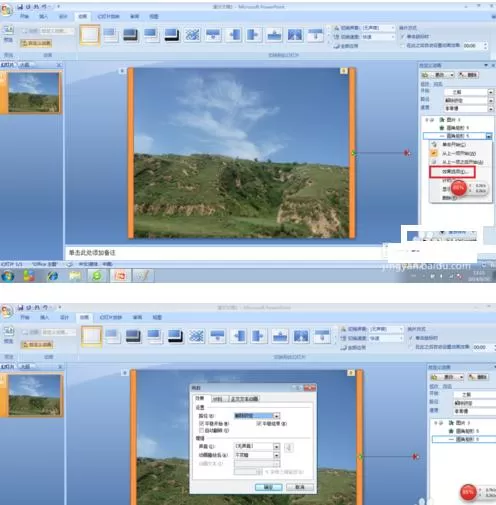This screenshot has height=505, width=496.
Task: Open the Text Animation tab in effect dialog
Action: click(x=244, y=399)
